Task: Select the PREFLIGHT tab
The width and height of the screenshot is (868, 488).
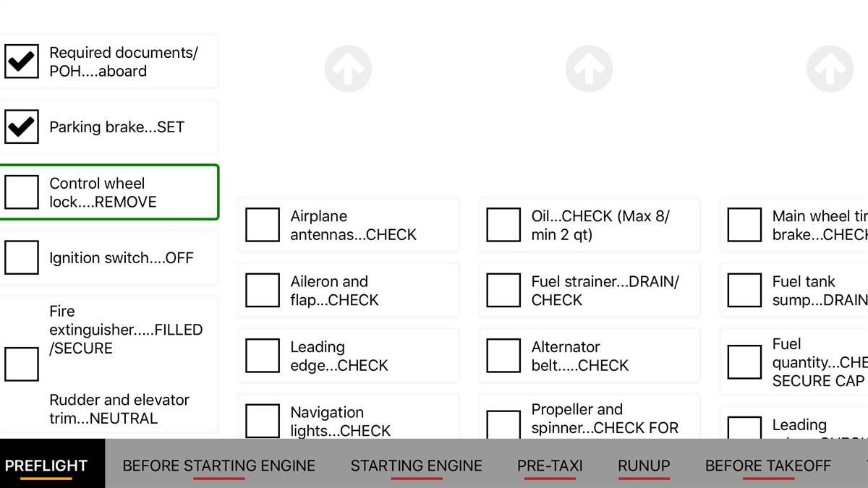Action: [46, 466]
